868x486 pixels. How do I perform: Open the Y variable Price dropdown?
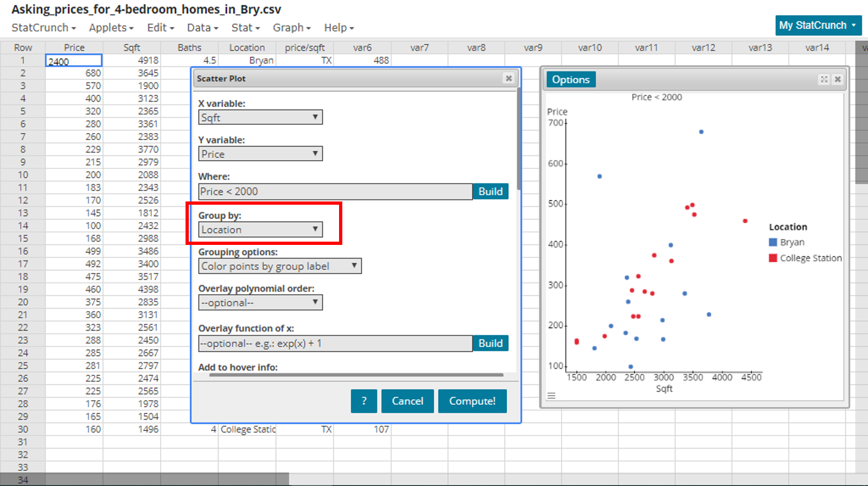tap(260, 154)
